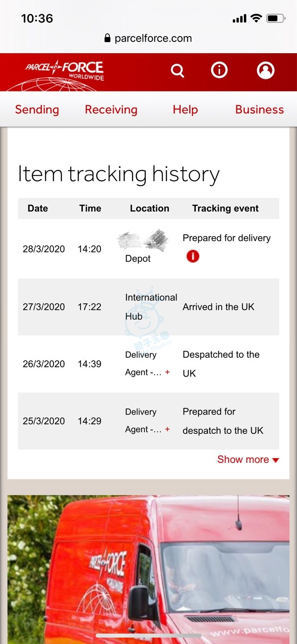Open the Business menu

pyautogui.click(x=259, y=109)
